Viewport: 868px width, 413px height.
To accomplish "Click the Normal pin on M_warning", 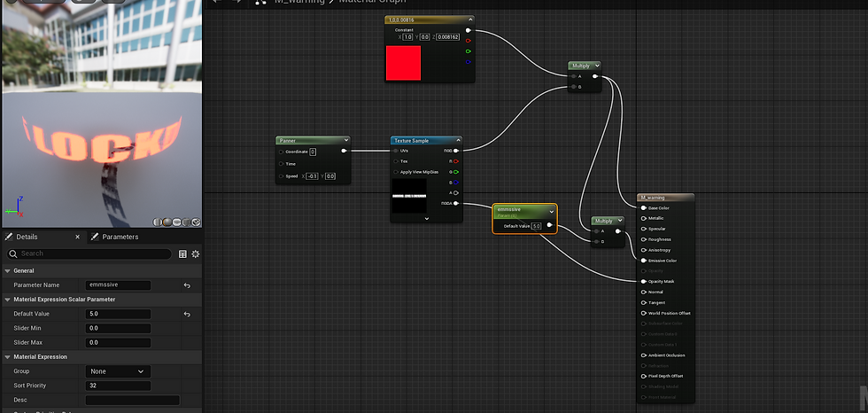I will (643, 292).
